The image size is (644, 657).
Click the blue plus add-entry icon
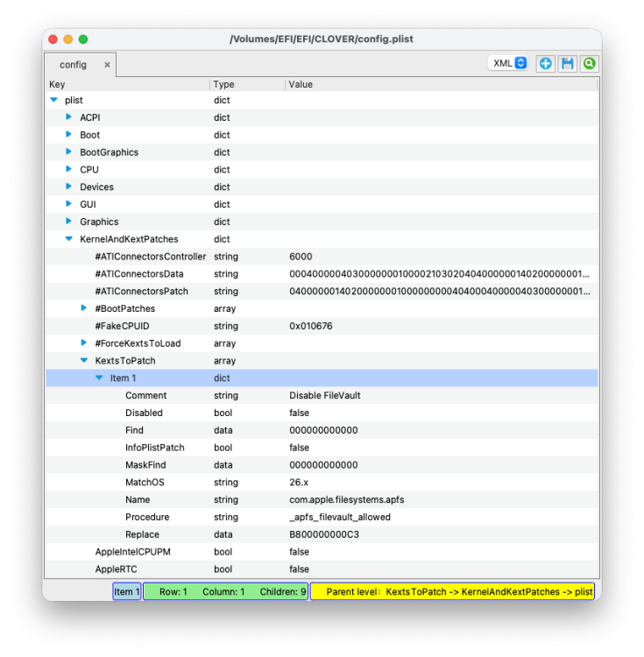546,64
